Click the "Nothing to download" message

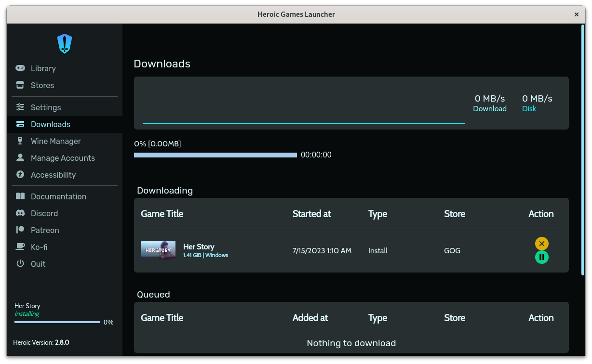click(x=351, y=343)
